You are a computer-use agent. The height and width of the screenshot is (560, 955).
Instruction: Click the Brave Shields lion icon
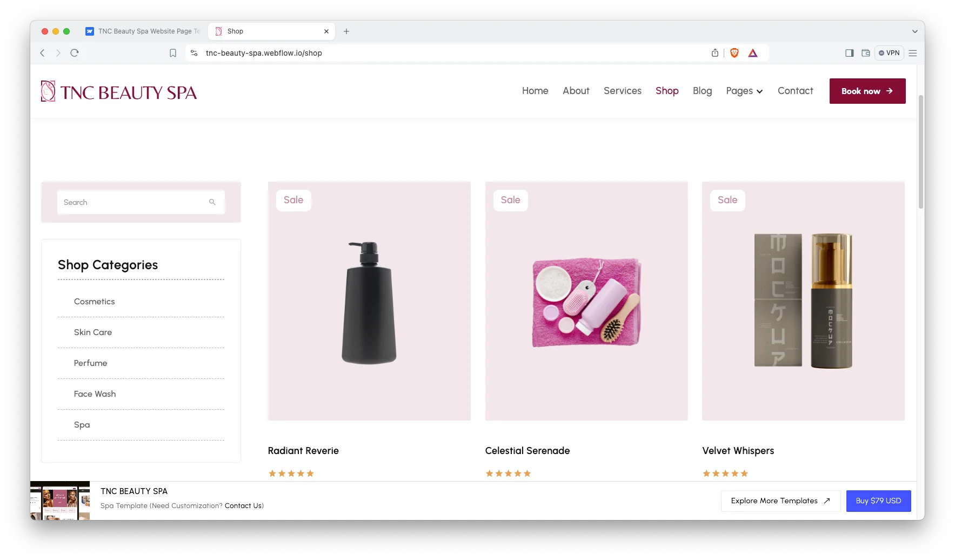click(x=734, y=53)
